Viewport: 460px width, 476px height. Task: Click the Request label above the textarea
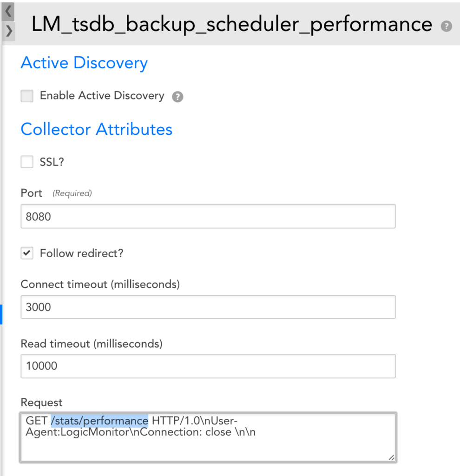(41, 402)
